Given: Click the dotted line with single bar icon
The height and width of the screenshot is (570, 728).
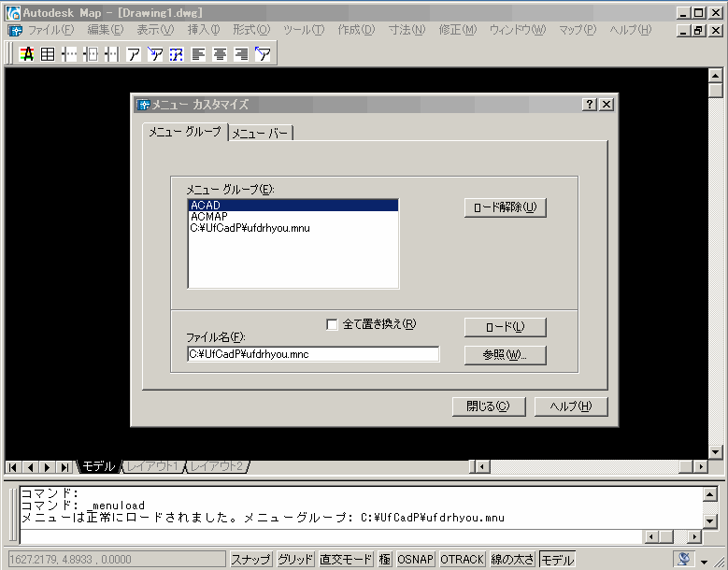Looking at the screenshot, I should (x=69, y=54).
